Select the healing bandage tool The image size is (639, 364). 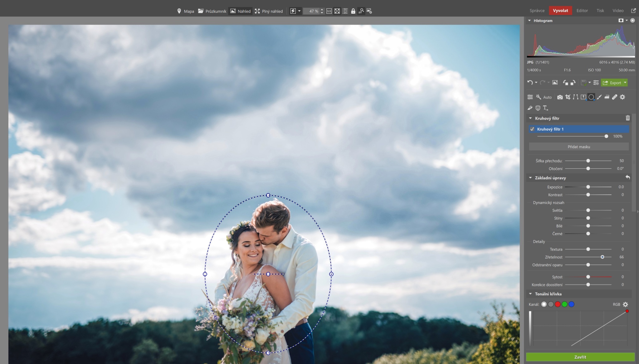tap(615, 97)
